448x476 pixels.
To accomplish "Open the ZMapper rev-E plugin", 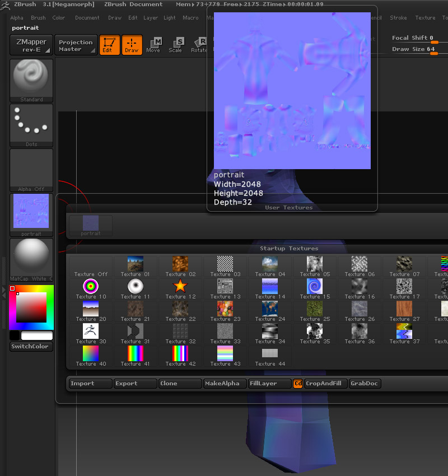I will click(31, 45).
